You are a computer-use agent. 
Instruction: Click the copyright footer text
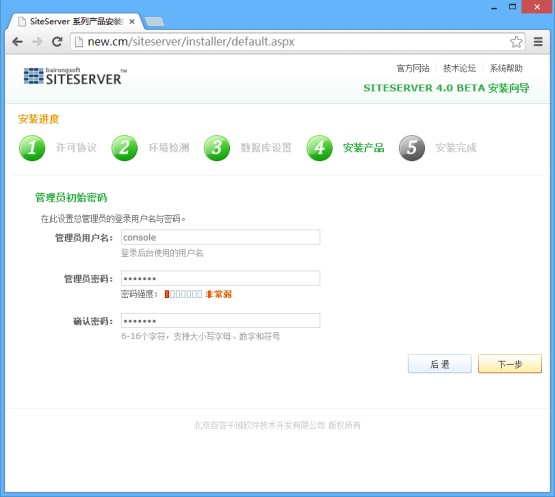(277, 425)
